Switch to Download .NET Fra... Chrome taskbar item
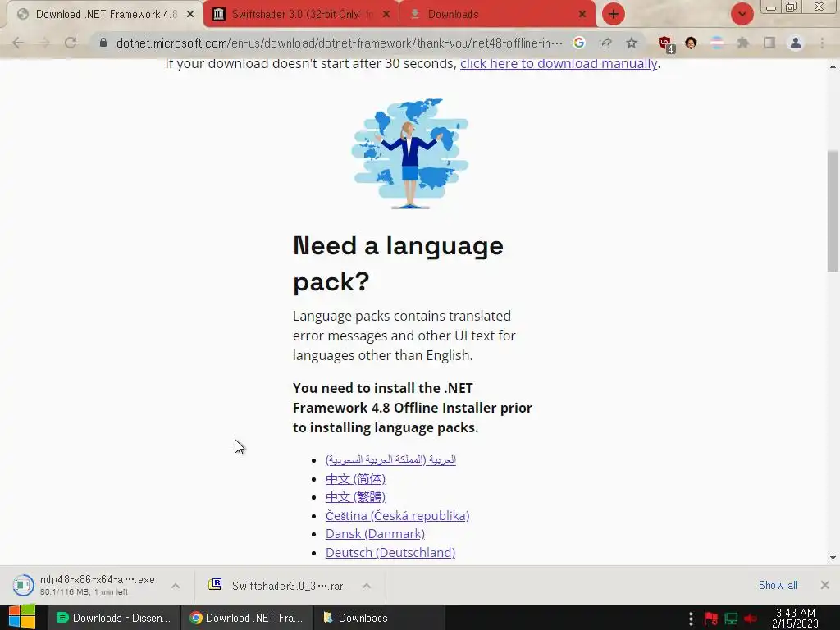Image resolution: width=840 pixels, height=630 pixels. (247, 618)
